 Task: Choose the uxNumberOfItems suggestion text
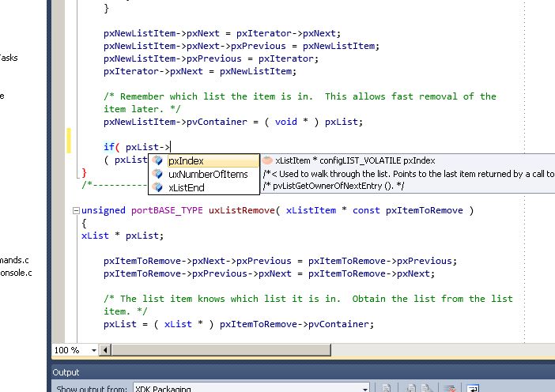coord(208,174)
